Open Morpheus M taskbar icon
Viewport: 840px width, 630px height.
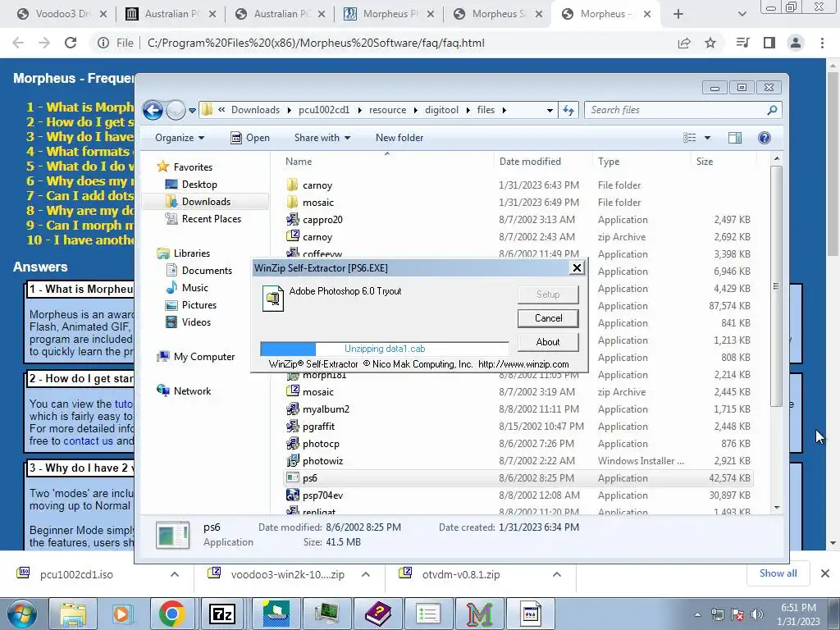click(480, 614)
